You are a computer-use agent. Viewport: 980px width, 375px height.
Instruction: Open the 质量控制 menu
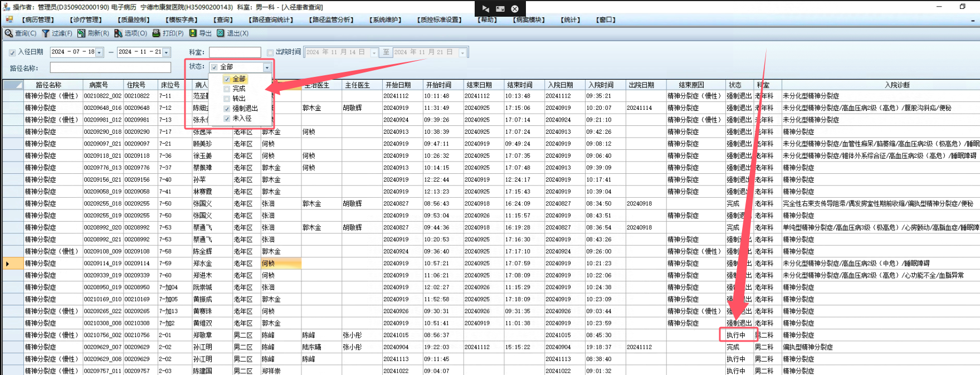coord(134,20)
